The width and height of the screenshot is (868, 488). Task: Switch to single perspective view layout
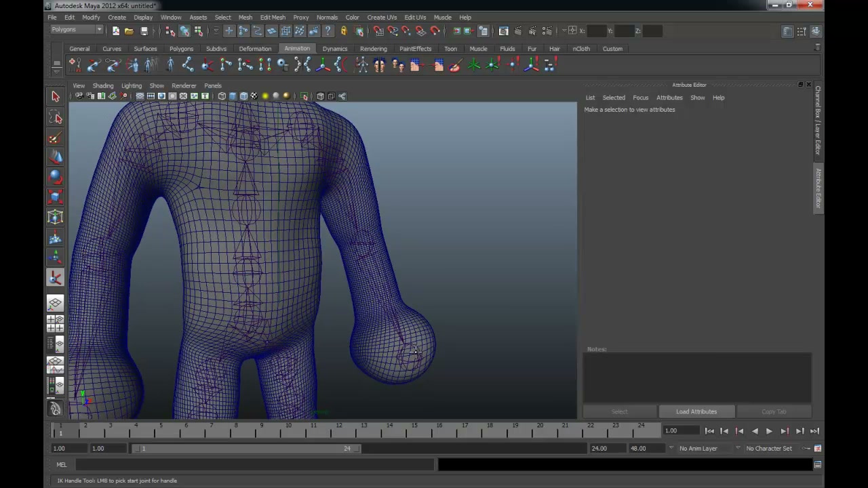56,303
